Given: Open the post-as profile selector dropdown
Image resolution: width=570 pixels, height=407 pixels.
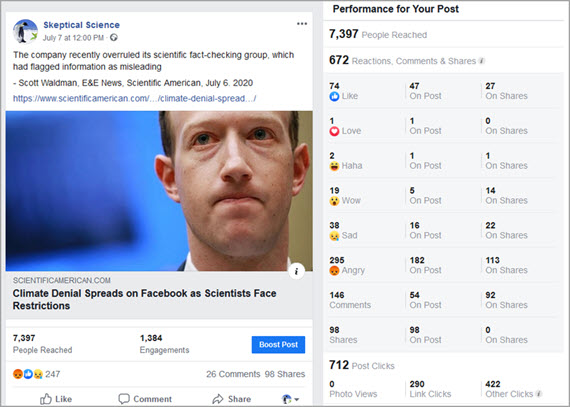Looking at the screenshot, I should [290, 399].
